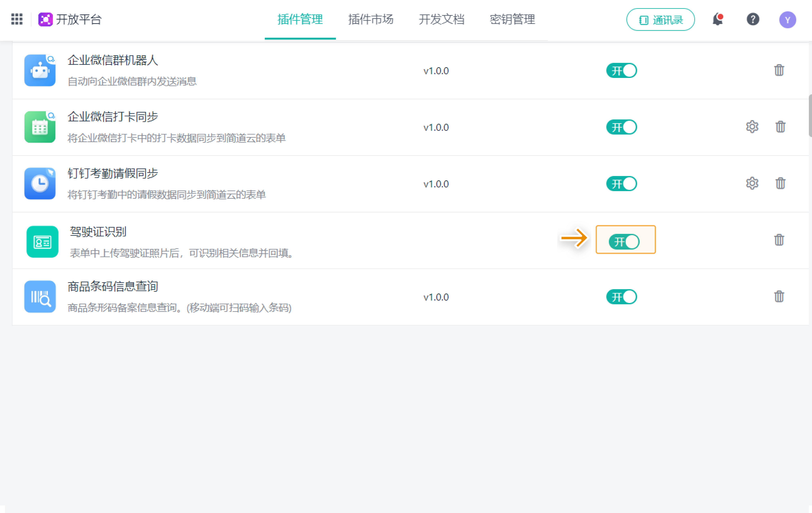Delete the 商品条码信息查询 plugin
The height and width of the screenshot is (513, 812).
point(779,297)
